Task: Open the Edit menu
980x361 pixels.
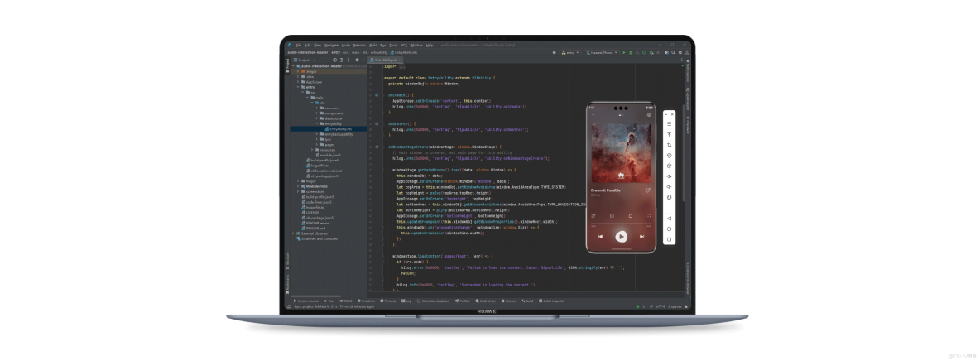Action: (x=308, y=45)
